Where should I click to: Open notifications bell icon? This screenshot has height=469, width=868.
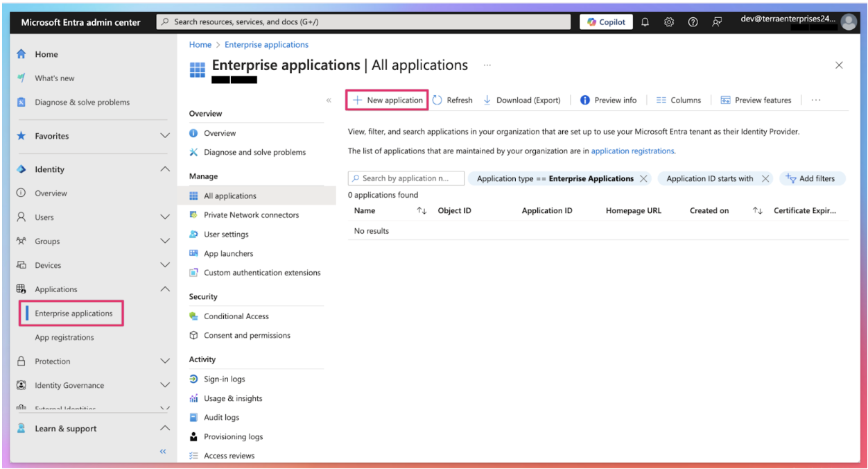pyautogui.click(x=645, y=22)
